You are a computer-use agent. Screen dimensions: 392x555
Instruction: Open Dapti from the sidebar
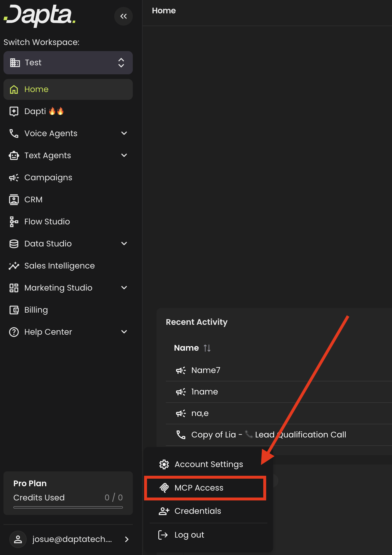[x=68, y=111]
